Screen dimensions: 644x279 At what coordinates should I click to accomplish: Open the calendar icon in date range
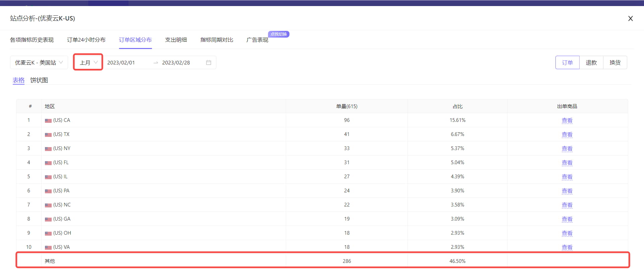click(x=209, y=62)
